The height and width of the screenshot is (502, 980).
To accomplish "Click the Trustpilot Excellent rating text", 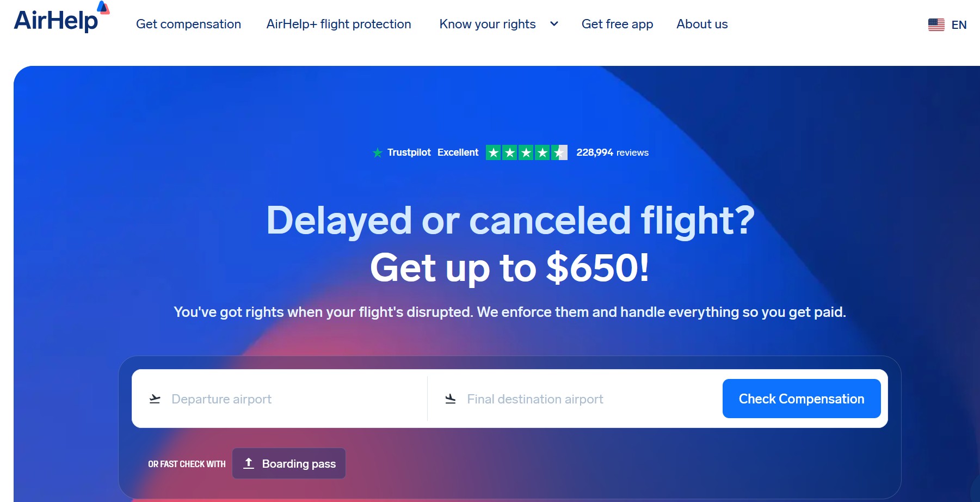I will pos(458,152).
